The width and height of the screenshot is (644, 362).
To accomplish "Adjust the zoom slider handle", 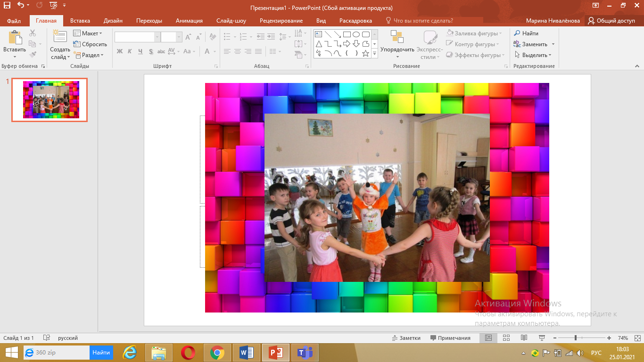I will [575, 338].
